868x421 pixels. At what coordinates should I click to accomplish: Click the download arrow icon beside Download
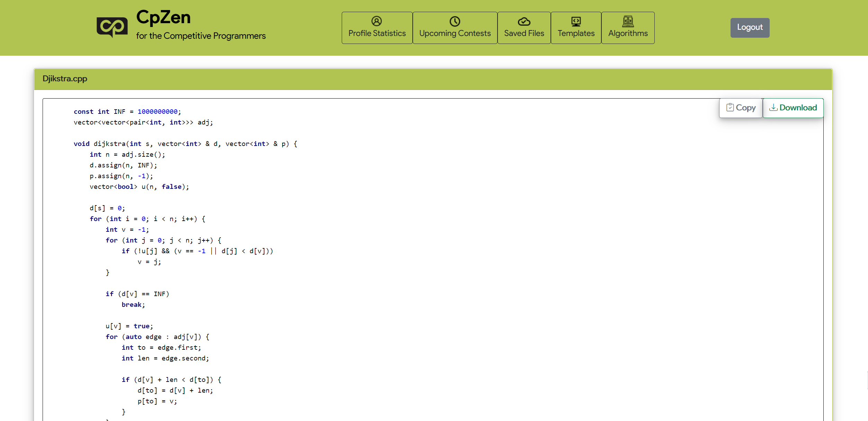pyautogui.click(x=773, y=108)
